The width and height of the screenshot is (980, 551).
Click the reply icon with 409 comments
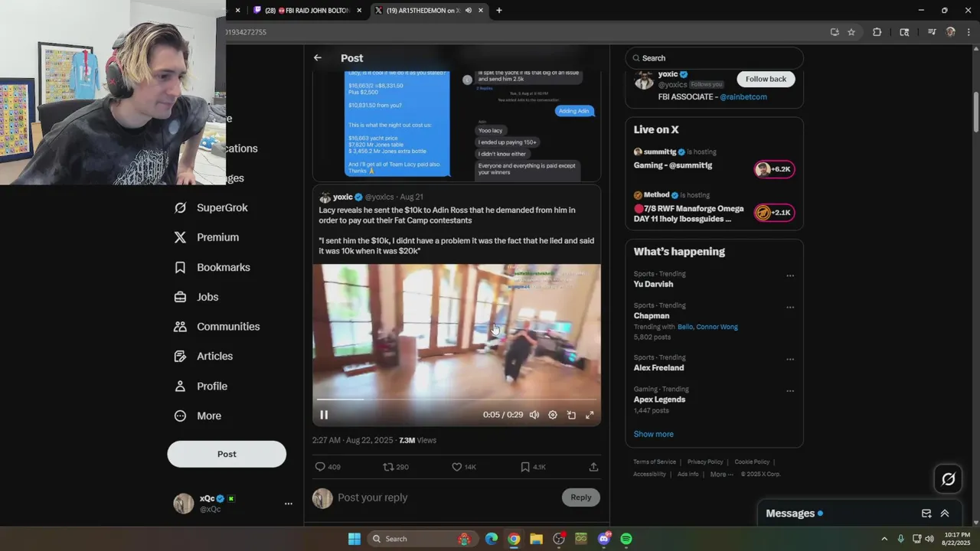point(320,467)
